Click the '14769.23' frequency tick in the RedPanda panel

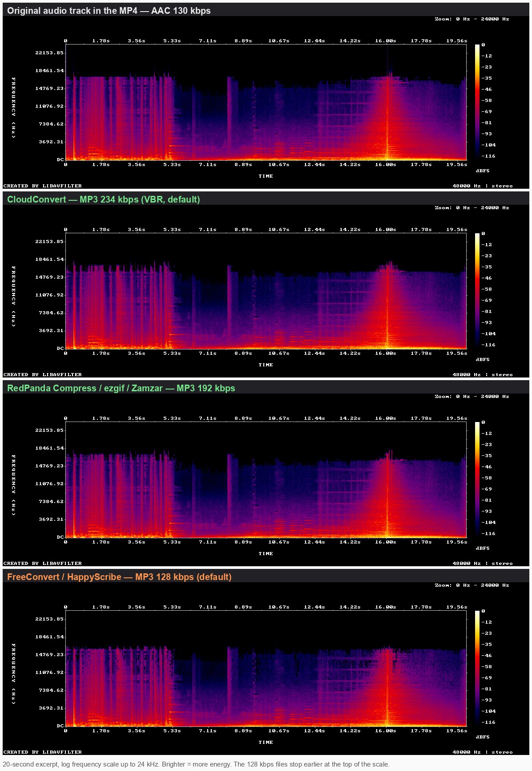49,466
